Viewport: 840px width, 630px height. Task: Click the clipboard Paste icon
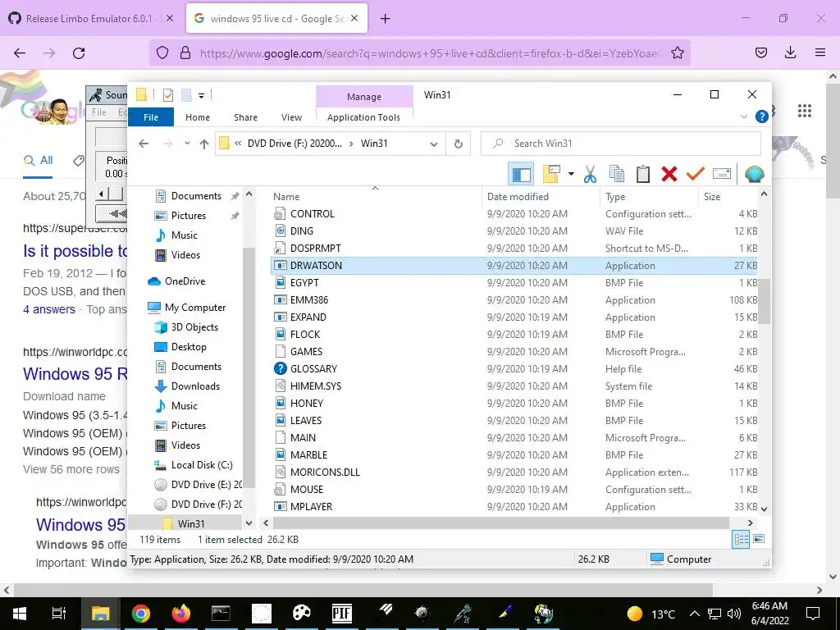(643, 174)
